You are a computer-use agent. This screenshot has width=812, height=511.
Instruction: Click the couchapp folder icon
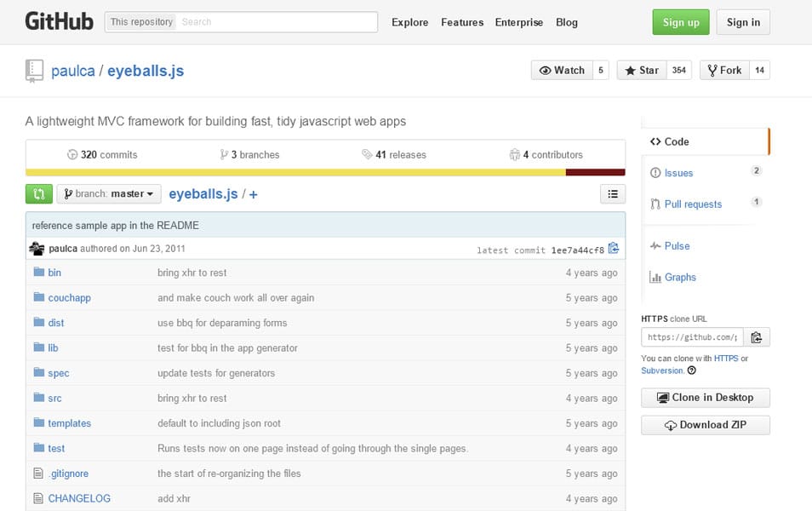pyautogui.click(x=39, y=297)
